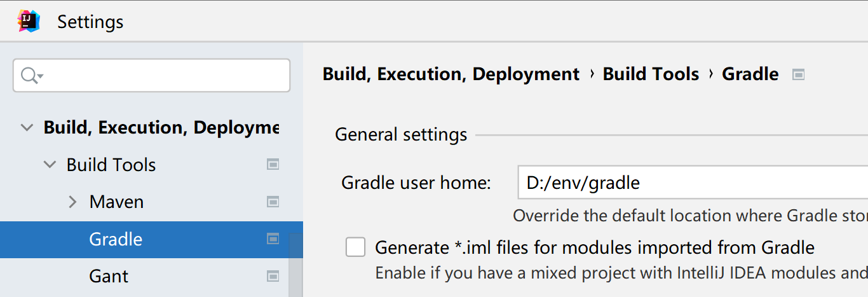Click project-level icon on Build Tools row
The height and width of the screenshot is (297, 868).
(x=273, y=165)
